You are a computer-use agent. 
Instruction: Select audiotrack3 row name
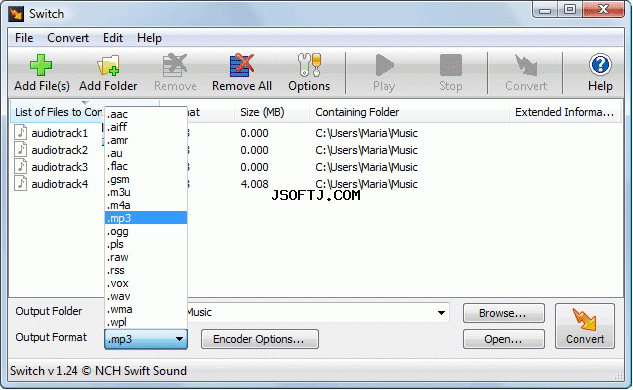click(x=59, y=167)
